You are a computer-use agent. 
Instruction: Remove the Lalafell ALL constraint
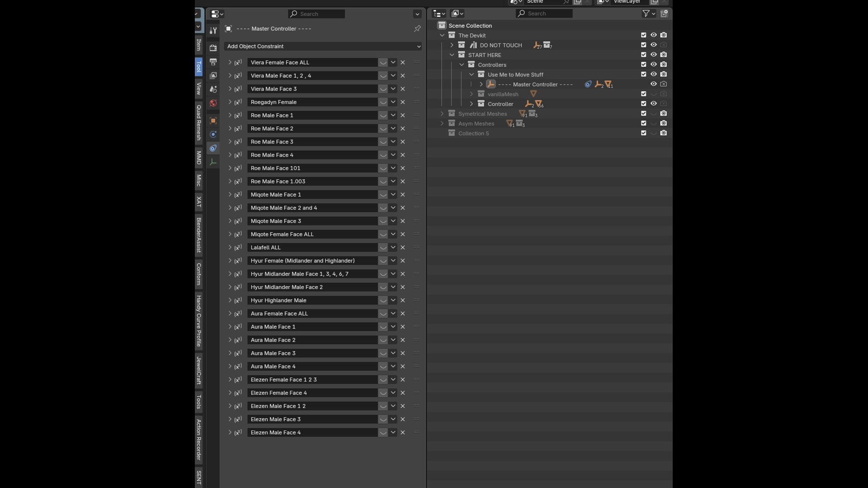(x=403, y=248)
